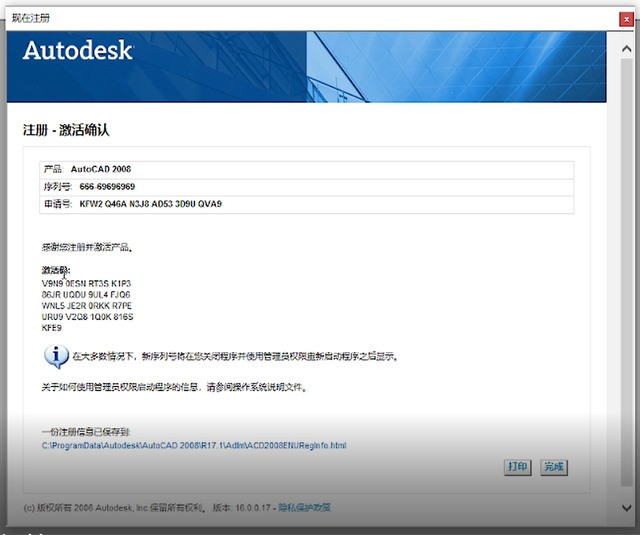This screenshot has width=640, height=535.
Task: Open the 隐私保护政策 privacy policy link
Action: 304,508
